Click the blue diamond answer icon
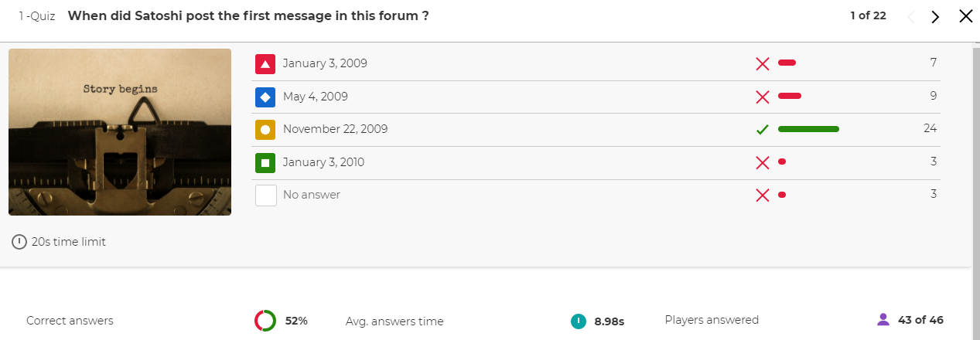 pos(265,97)
